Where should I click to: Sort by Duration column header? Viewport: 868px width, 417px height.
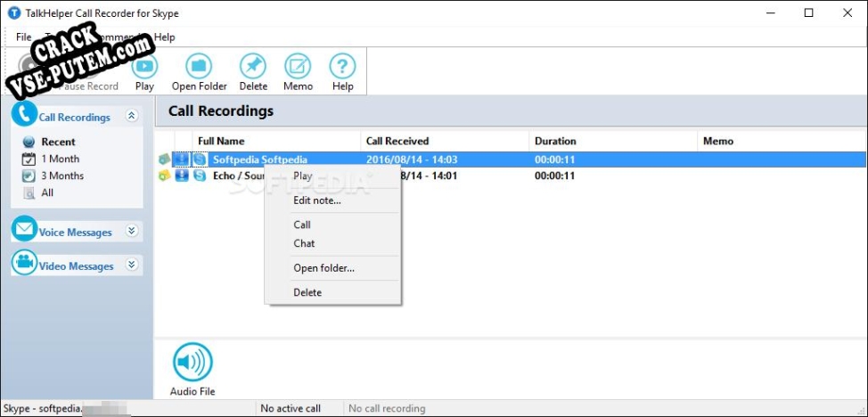click(x=555, y=141)
